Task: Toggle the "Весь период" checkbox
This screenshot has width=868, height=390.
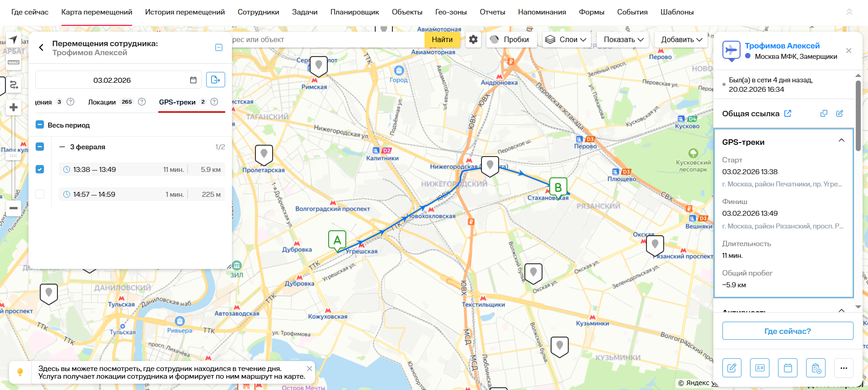Action: pyautogui.click(x=40, y=125)
